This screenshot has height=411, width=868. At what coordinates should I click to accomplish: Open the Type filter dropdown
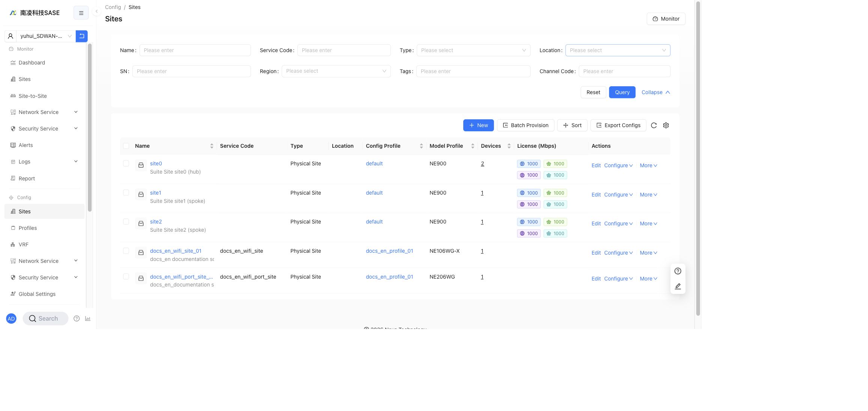473,50
